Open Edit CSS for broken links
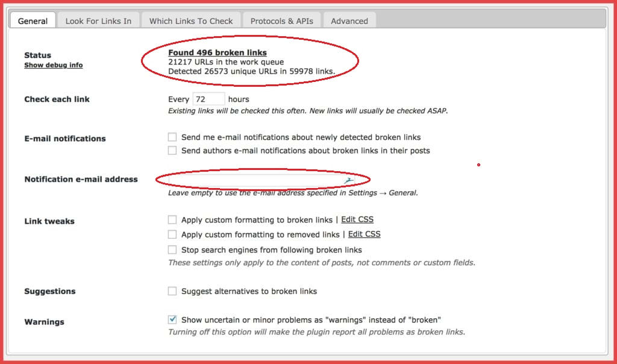The image size is (617, 364). pyautogui.click(x=357, y=219)
